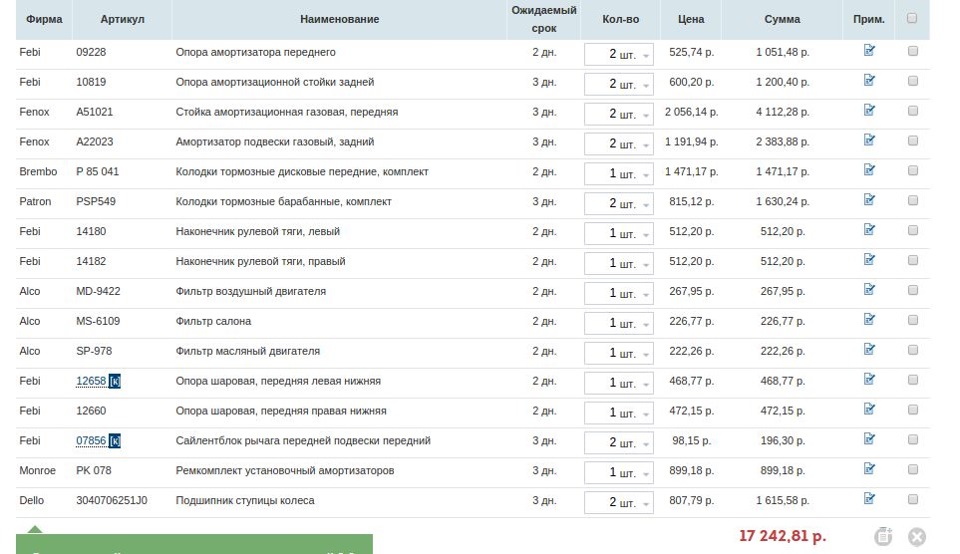960x554 pixels.
Task: Click the K badge next to article 12658
Action: 114,381
